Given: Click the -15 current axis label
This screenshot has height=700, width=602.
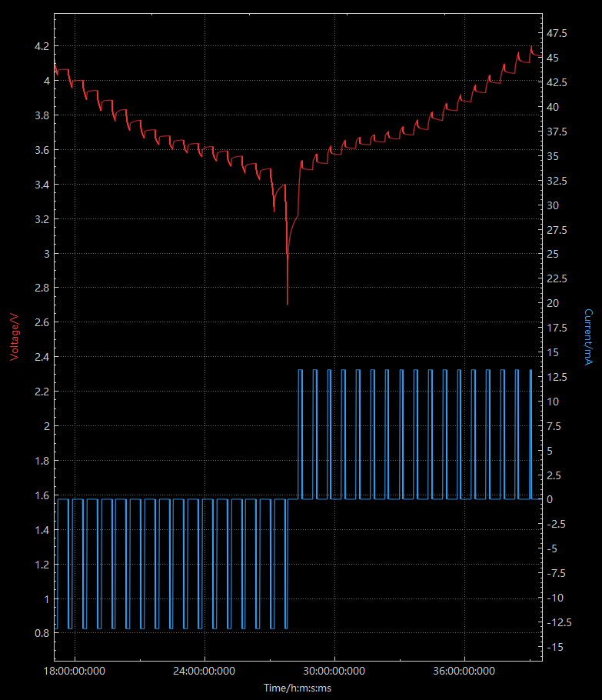Looking at the screenshot, I should [555, 648].
